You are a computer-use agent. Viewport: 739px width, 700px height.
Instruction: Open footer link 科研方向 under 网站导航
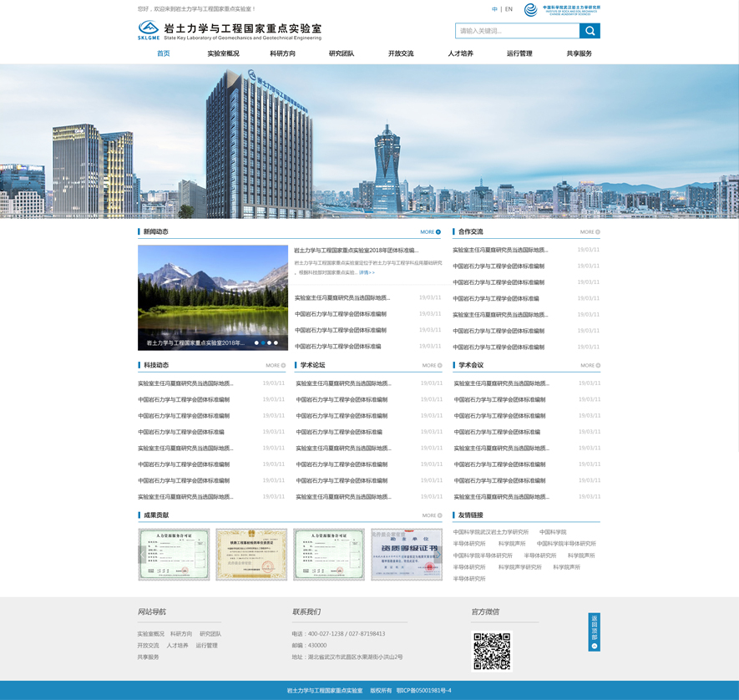click(181, 634)
